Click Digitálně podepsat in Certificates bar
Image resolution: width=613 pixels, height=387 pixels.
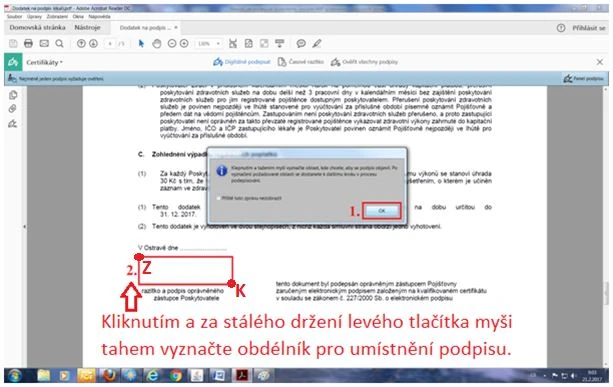tap(242, 62)
